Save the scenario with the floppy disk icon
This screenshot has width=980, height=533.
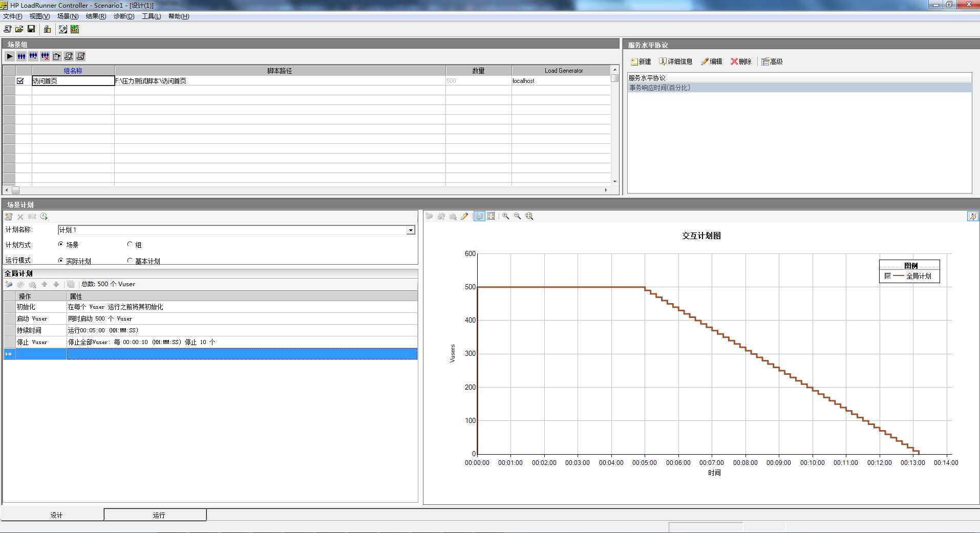pos(31,29)
